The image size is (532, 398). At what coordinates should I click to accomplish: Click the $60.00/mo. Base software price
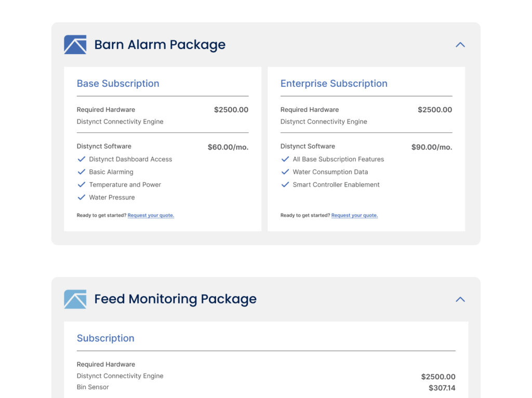[228, 147]
